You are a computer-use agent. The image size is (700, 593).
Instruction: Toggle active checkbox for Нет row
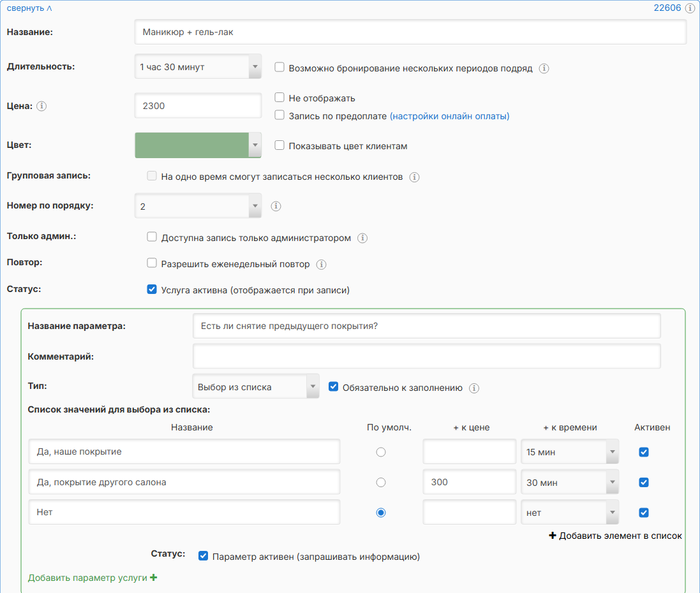[x=644, y=513]
